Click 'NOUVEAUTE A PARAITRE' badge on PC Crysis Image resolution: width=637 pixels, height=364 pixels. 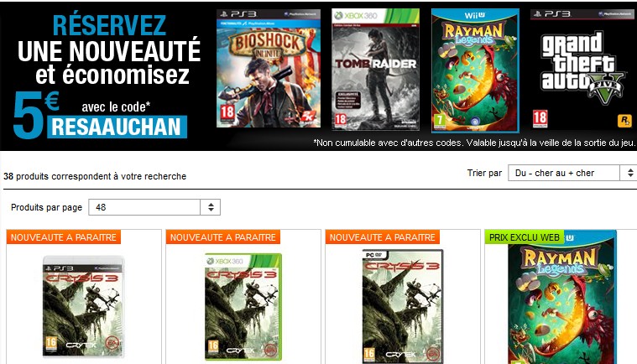click(382, 237)
